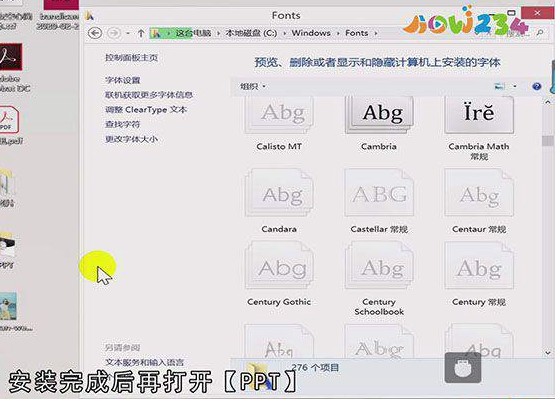Open 调整 ClearType 文本 link
The width and height of the screenshot is (555, 399).
point(145,110)
